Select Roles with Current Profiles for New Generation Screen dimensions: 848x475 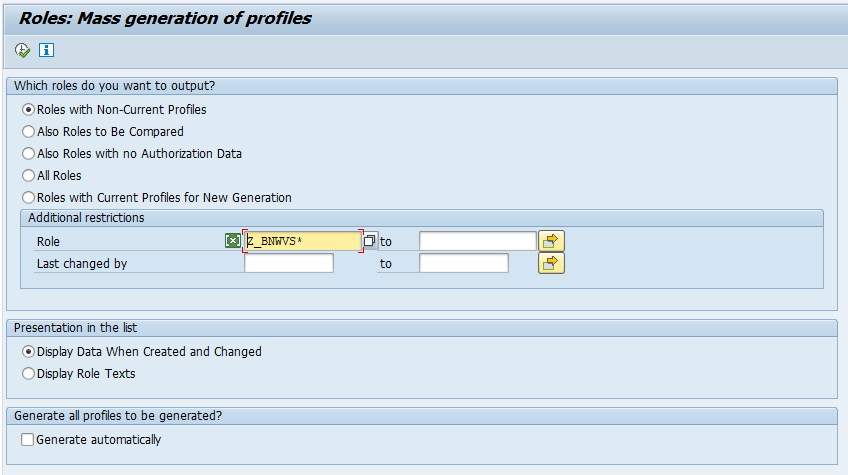pos(28,198)
